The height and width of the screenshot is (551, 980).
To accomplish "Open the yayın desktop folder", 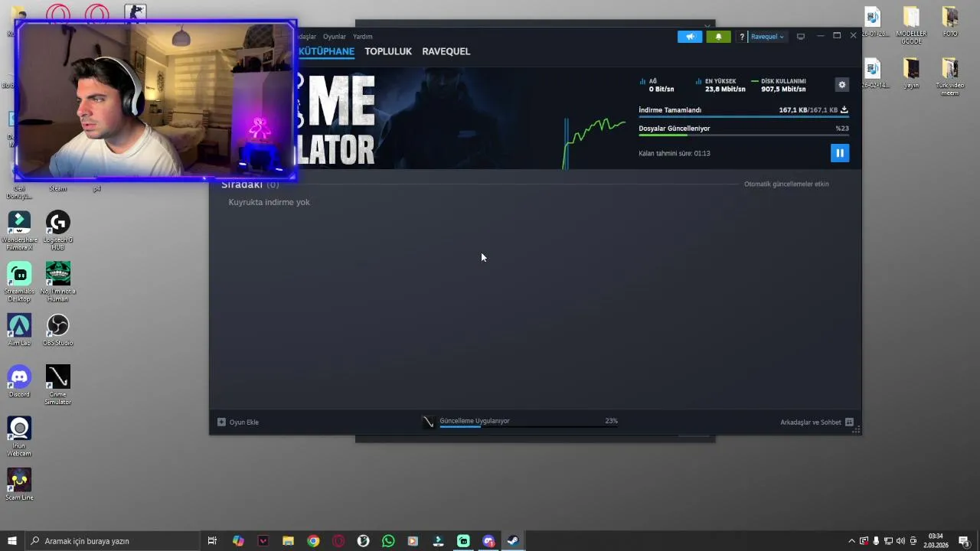I will pos(911,73).
